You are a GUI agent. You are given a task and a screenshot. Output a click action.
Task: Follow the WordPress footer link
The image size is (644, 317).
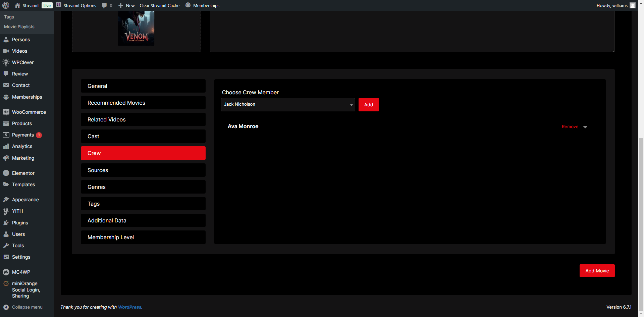click(129, 307)
